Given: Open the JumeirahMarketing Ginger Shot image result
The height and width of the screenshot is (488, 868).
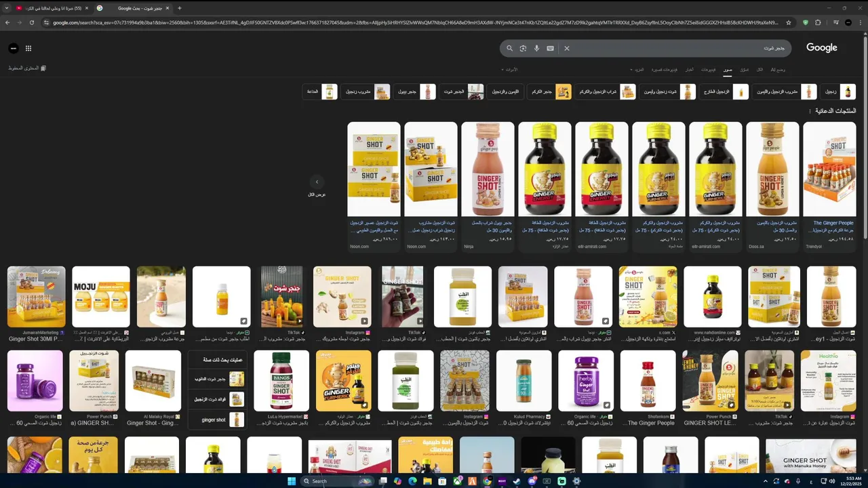Looking at the screenshot, I should point(36,297).
